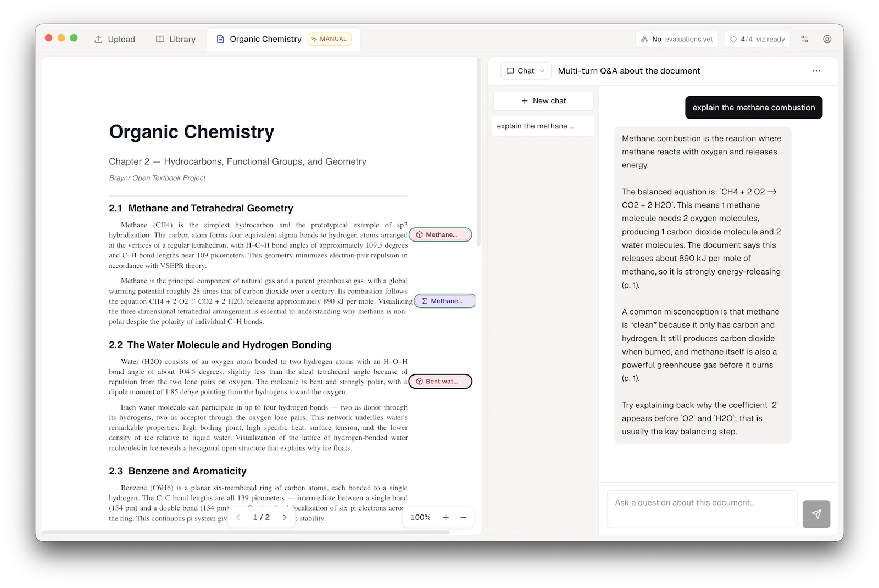Zoom out with the minus icon
The width and height of the screenshot is (879, 588).
(x=463, y=518)
